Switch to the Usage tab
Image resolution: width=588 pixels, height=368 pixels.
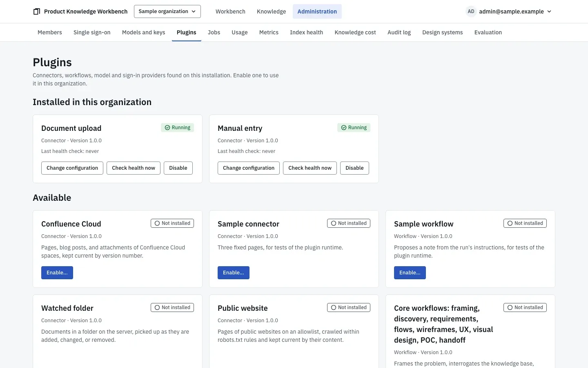pos(240,32)
